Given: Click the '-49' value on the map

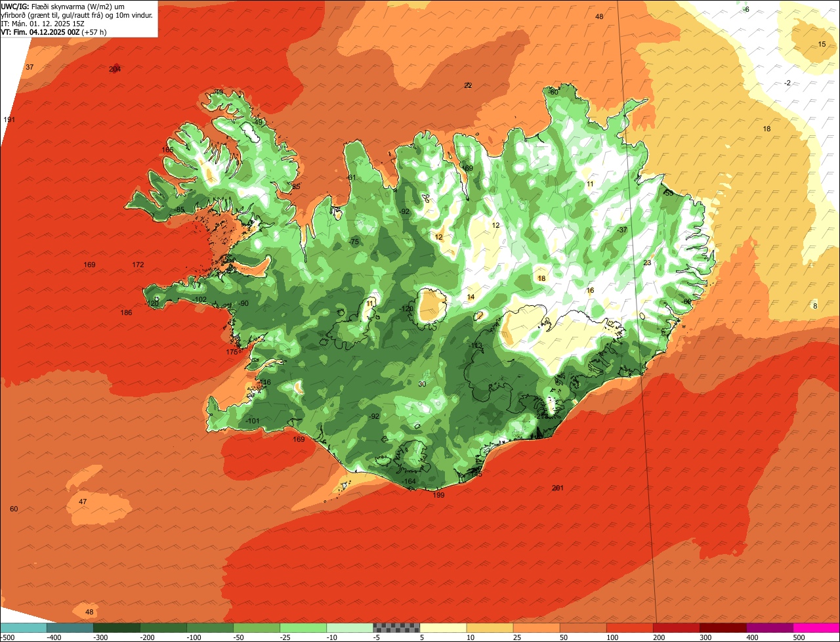Looking at the screenshot, I should tap(257, 122).
